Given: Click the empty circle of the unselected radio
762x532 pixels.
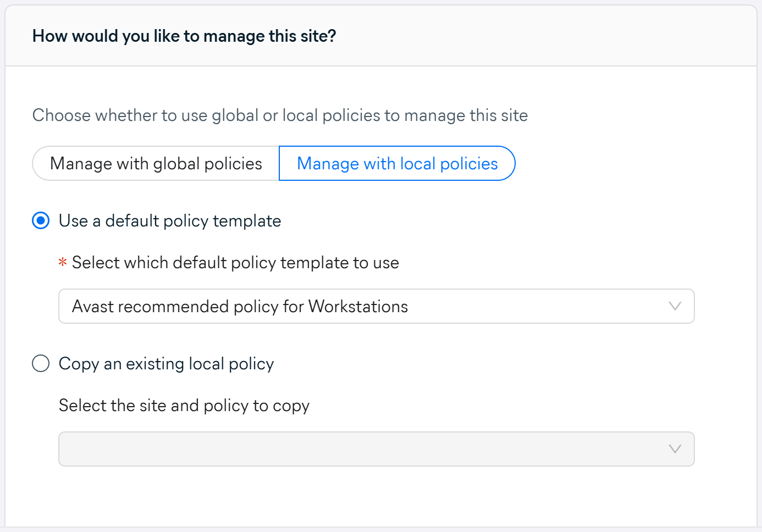Looking at the screenshot, I should 41,364.
